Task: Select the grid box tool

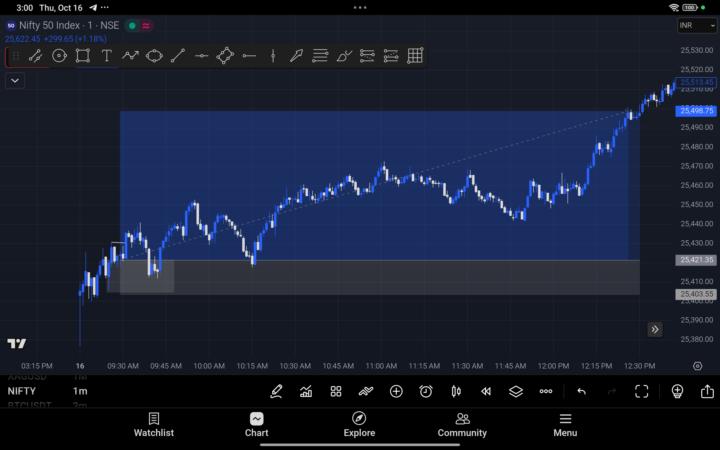Action: pos(415,56)
